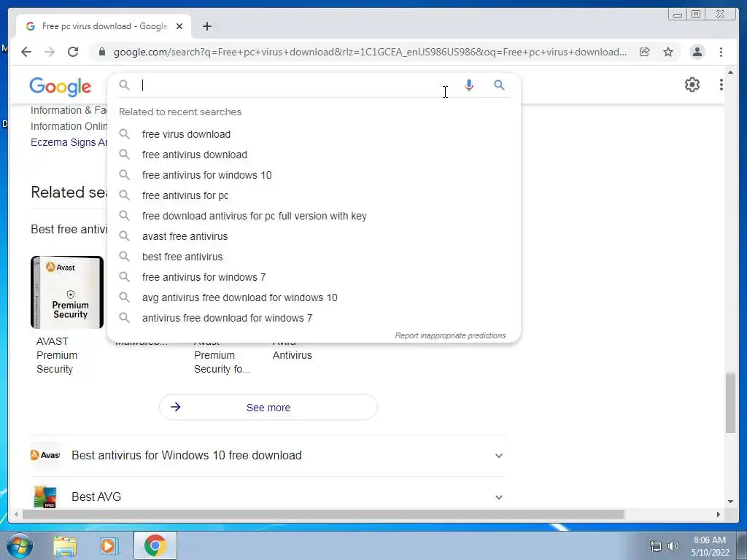
Task: Click the 'See more' button
Action: pos(268,407)
